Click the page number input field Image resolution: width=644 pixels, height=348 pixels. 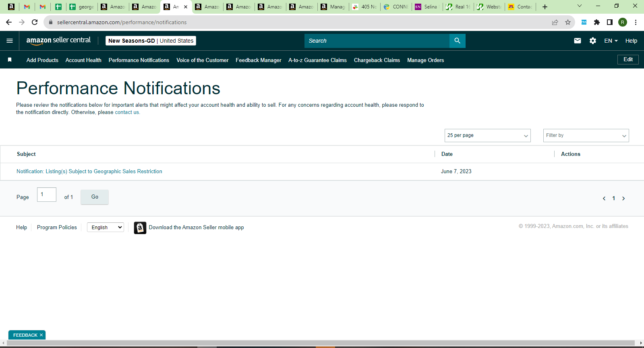click(x=47, y=195)
